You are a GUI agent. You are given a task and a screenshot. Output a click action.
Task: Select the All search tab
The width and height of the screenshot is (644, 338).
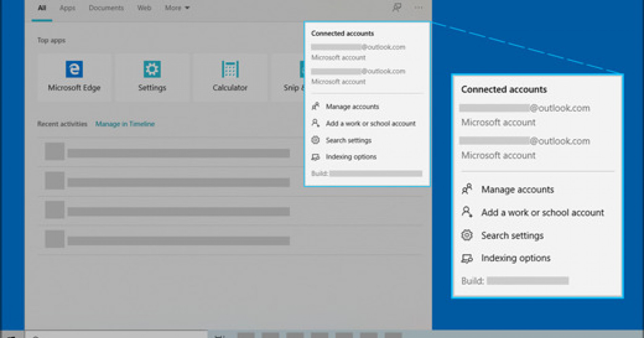[x=42, y=8]
